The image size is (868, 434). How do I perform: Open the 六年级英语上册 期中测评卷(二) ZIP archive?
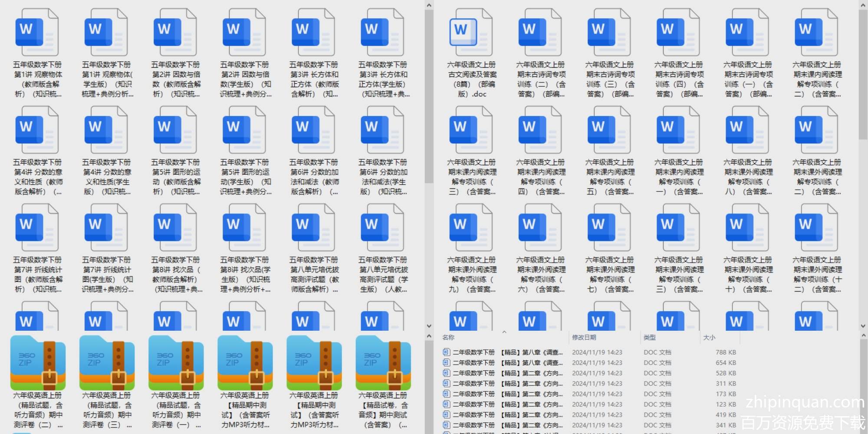pyautogui.click(x=38, y=363)
